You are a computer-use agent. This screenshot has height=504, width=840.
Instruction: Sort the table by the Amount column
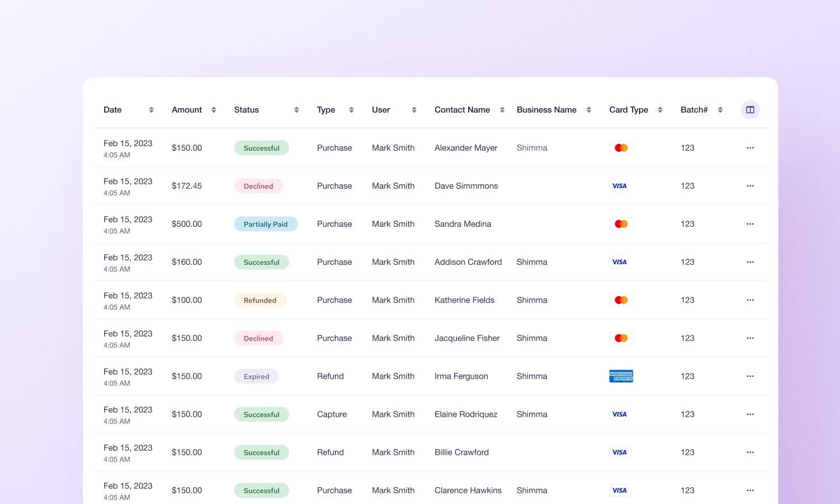click(214, 110)
